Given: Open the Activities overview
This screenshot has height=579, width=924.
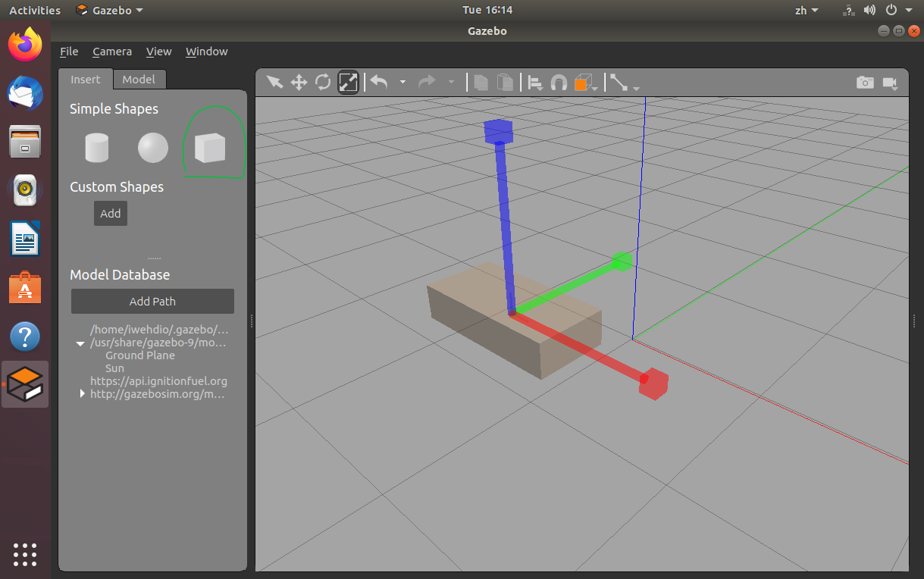Looking at the screenshot, I should point(35,11).
